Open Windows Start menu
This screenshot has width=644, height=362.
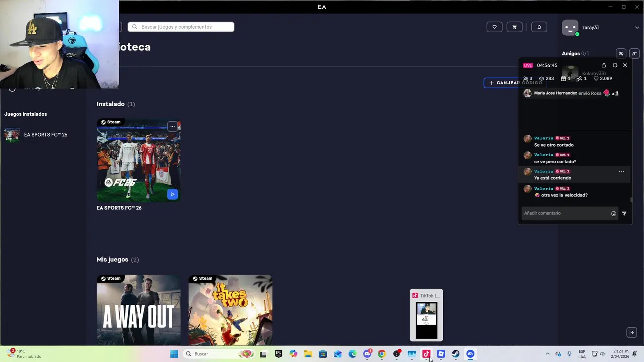click(x=174, y=354)
